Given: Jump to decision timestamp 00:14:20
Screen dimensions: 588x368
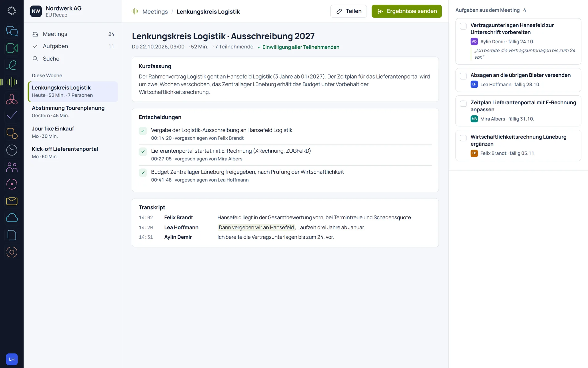Looking at the screenshot, I should (x=161, y=138).
